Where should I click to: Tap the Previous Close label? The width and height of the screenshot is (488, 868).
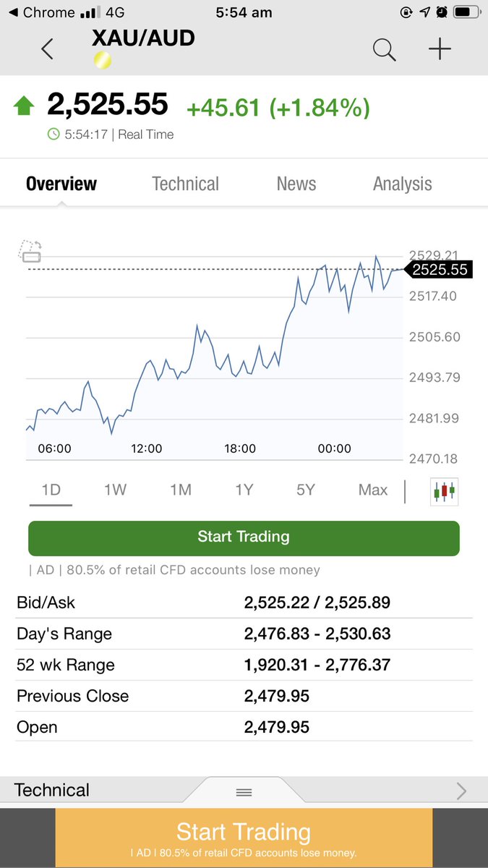(x=72, y=696)
